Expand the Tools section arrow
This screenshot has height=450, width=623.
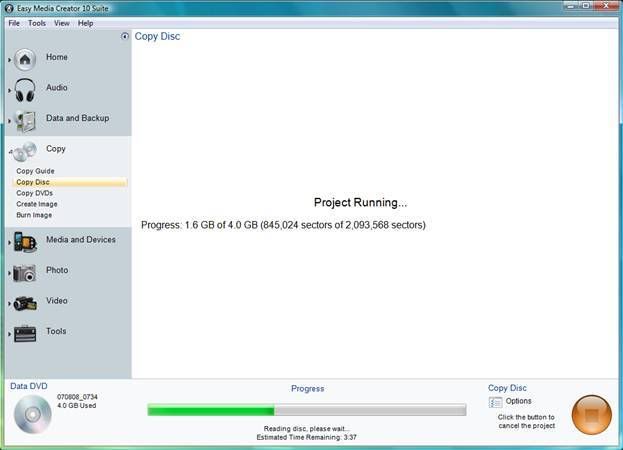[10, 334]
